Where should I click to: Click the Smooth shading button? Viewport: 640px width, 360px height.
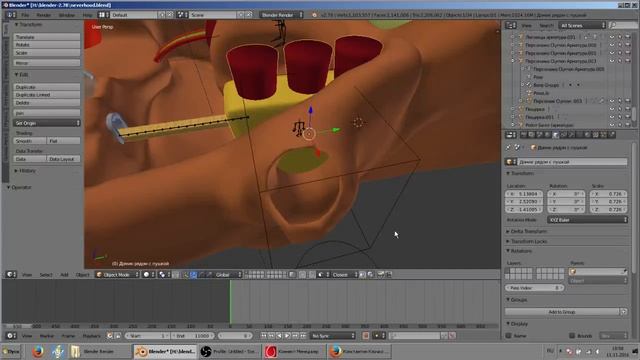pos(30,141)
